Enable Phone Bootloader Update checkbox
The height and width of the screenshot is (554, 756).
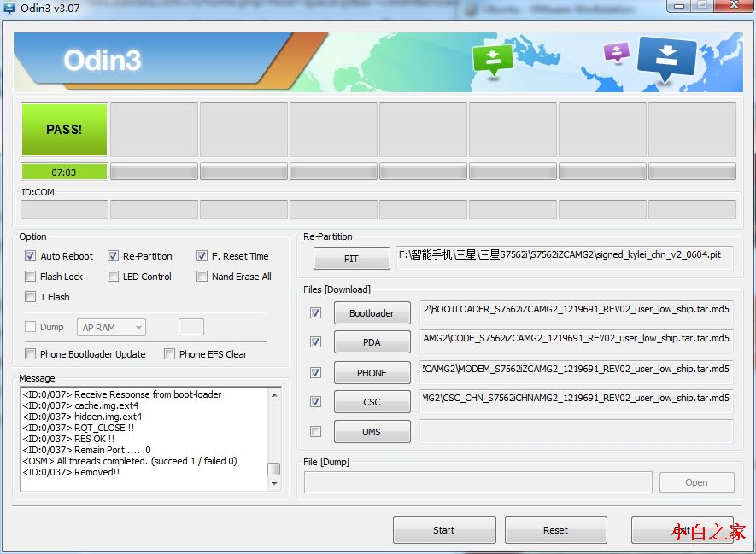31,354
